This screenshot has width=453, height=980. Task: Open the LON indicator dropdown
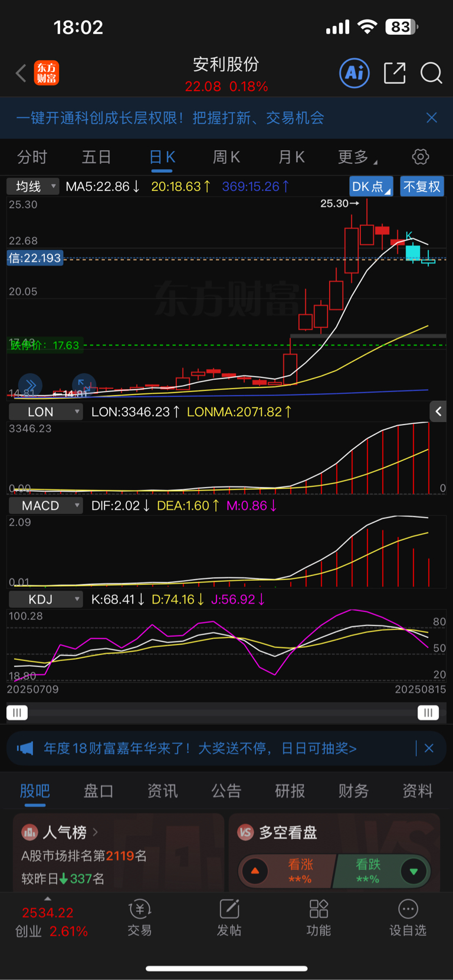[x=45, y=412]
